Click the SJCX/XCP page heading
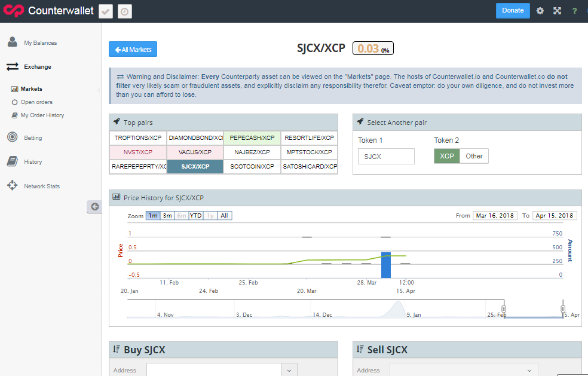 (321, 48)
